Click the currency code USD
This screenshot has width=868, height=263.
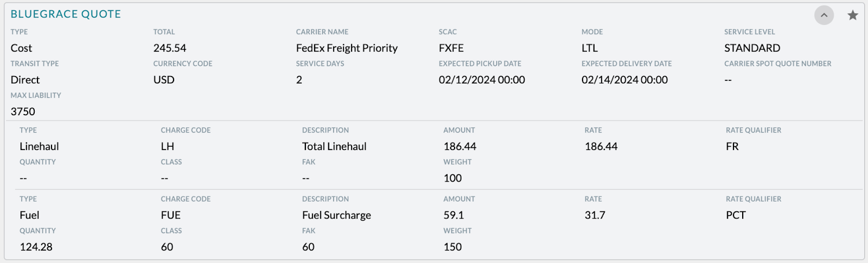164,80
